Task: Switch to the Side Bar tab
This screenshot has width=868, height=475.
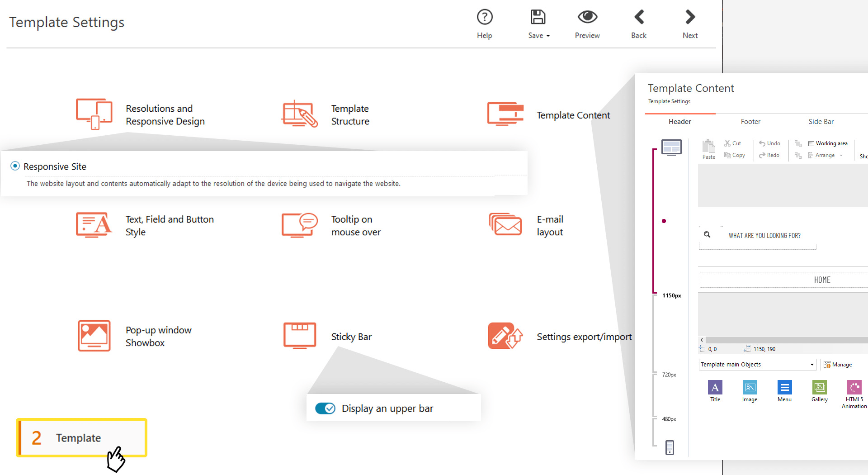Action: [821, 121]
